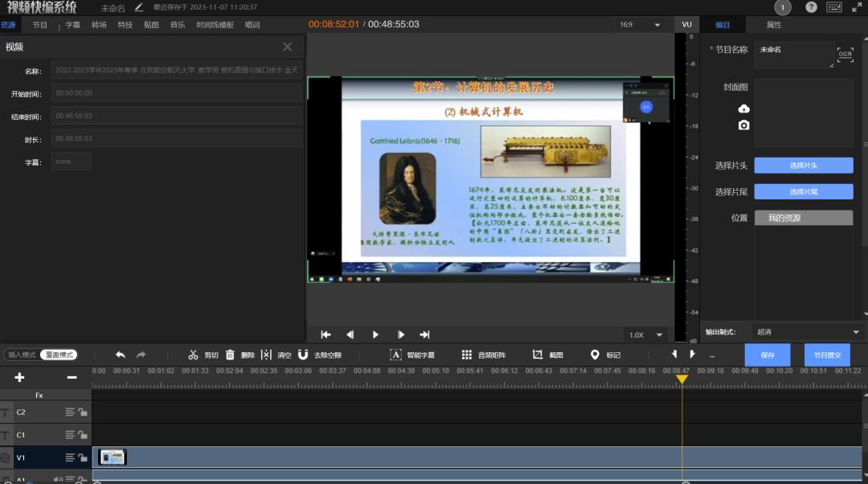This screenshot has height=484, width=868.
Task: Switch to 覆盖模式 overwrite mode
Action: coord(59,355)
